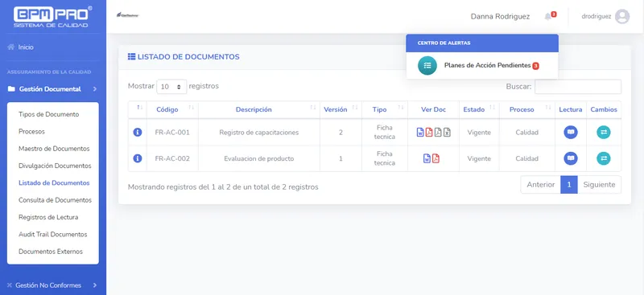Click pagination page 1 button
The height and width of the screenshot is (295, 644).
(x=569, y=185)
